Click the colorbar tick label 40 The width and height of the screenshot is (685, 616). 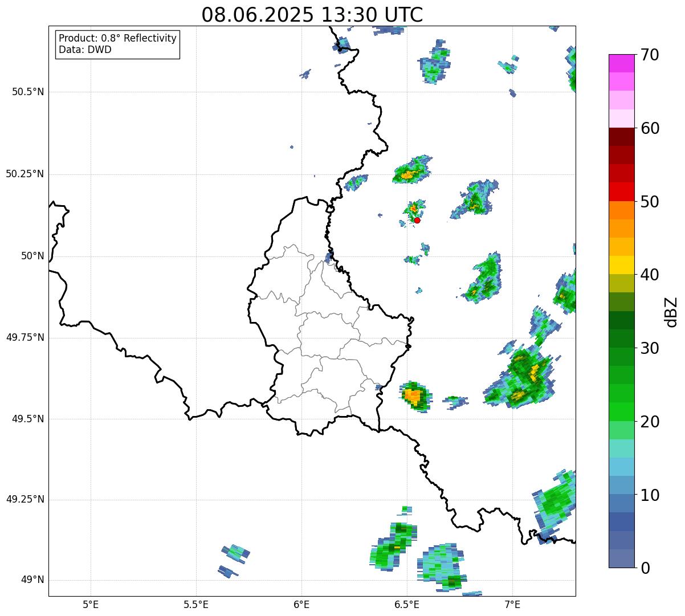click(650, 275)
